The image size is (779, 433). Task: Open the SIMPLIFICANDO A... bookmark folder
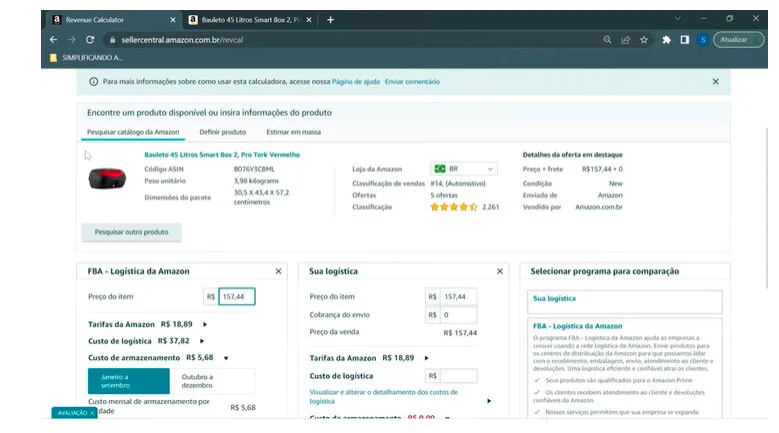point(86,58)
